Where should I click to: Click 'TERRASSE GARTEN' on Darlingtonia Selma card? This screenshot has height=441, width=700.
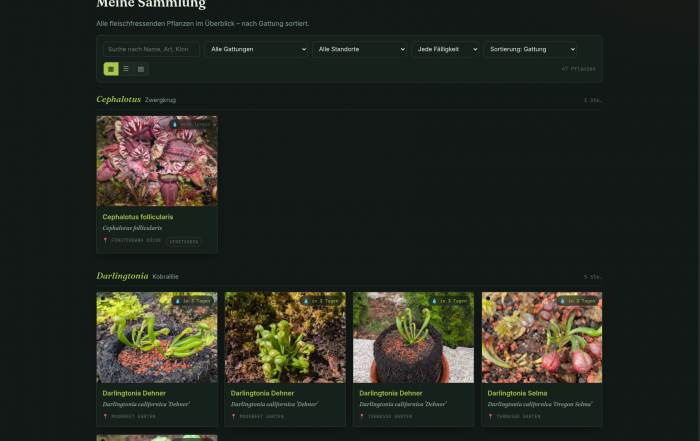[x=518, y=416]
